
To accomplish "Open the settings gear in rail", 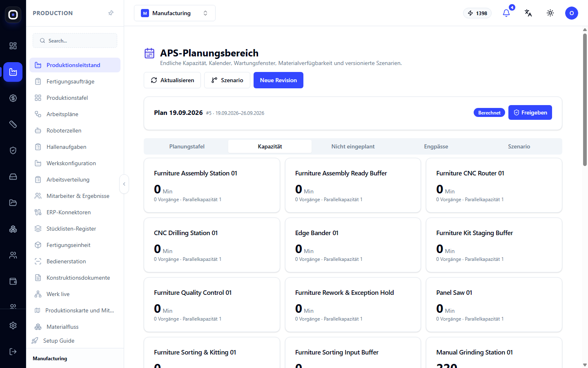I will [x=13, y=325].
